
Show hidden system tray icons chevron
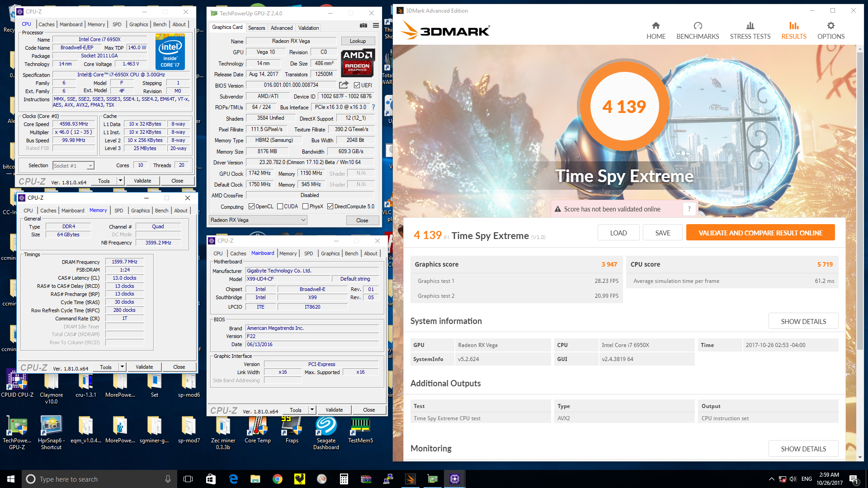click(771, 479)
